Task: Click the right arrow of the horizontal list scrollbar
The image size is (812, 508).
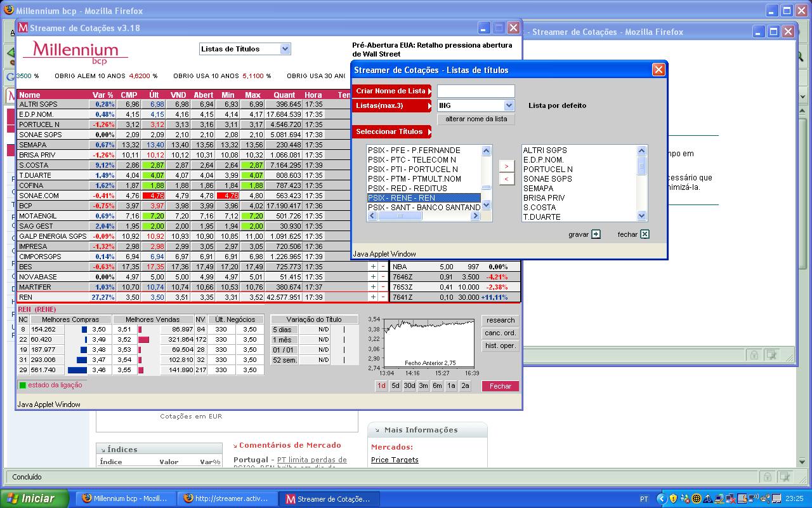Action: click(475, 216)
